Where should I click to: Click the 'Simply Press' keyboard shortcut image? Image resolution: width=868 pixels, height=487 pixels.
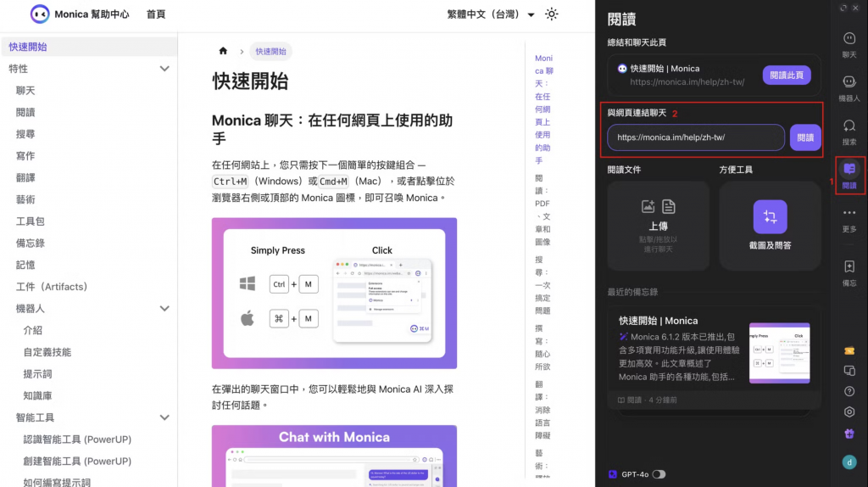[x=334, y=293]
